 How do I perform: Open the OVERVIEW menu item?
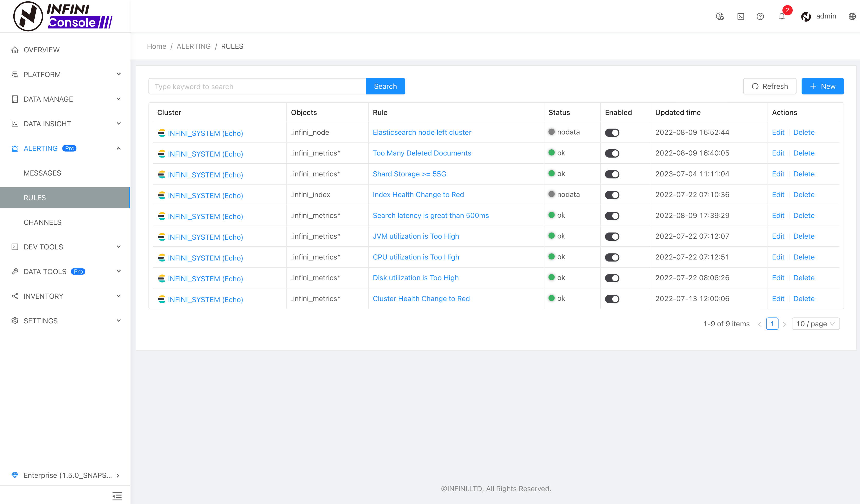coord(65,50)
